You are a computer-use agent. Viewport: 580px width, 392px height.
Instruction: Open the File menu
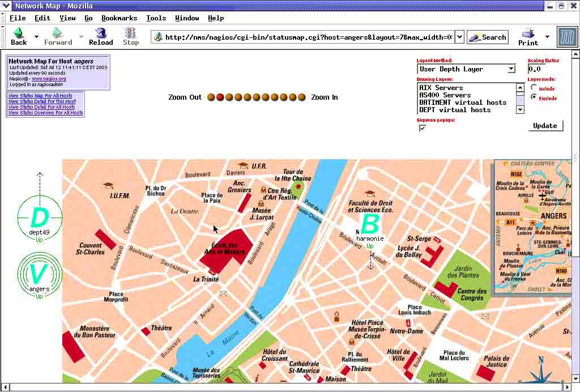point(18,18)
